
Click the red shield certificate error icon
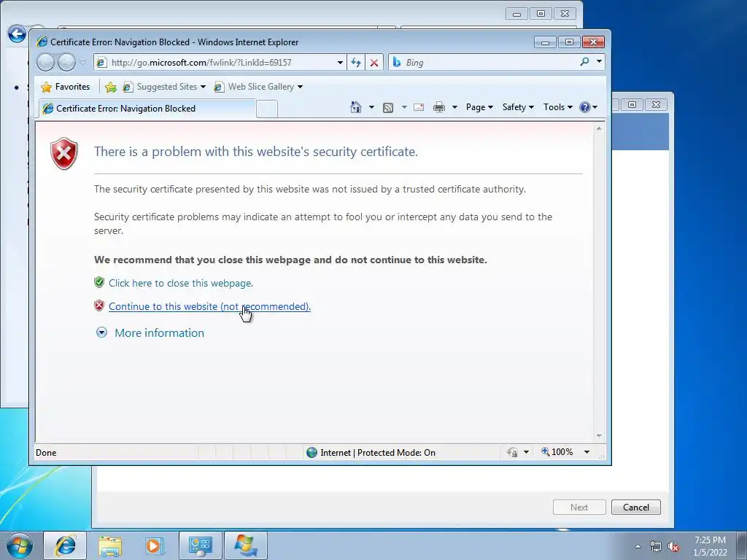(64, 153)
